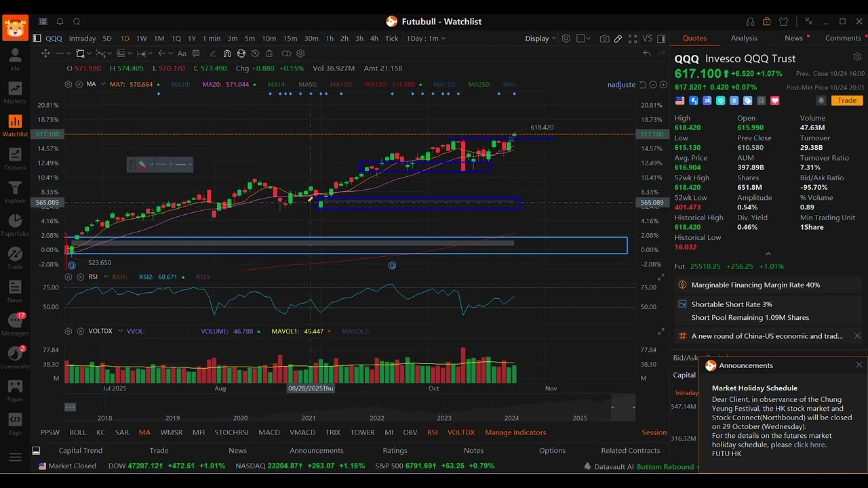Switch to the Analysis tab

click(x=744, y=38)
